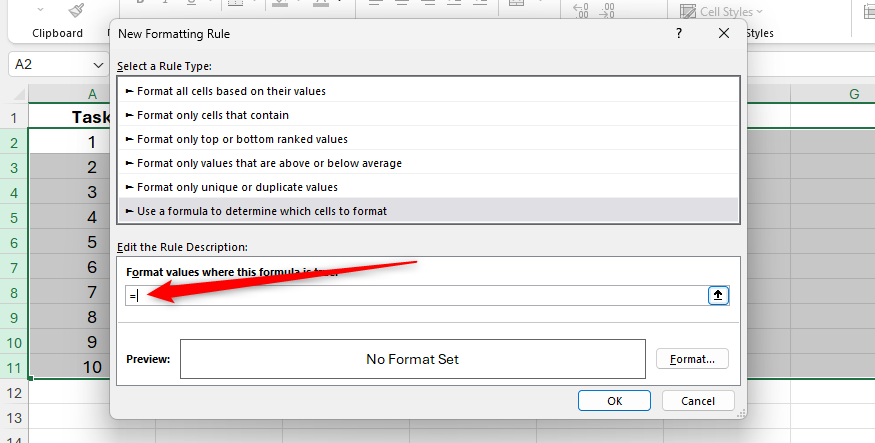Select row header 3
Screen dimensions: 875x443
14,167
